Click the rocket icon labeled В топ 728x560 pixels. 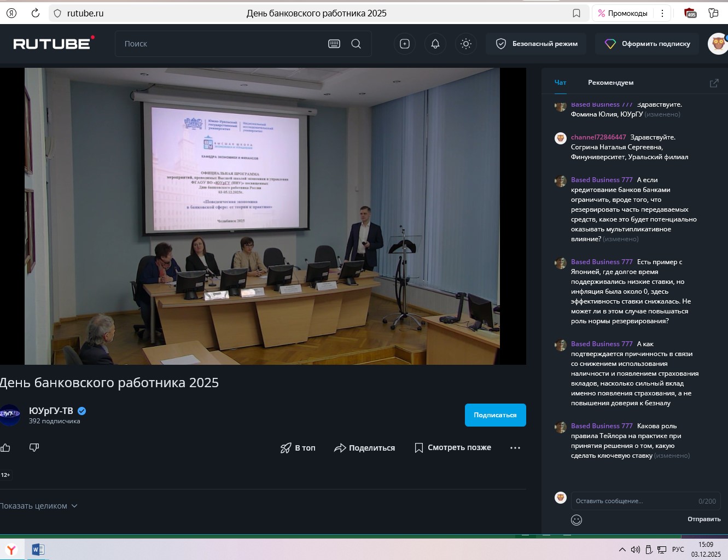(x=285, y=447)
